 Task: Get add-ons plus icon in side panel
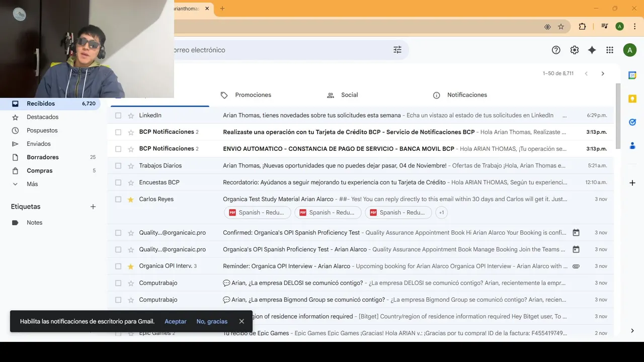point(632,183)
